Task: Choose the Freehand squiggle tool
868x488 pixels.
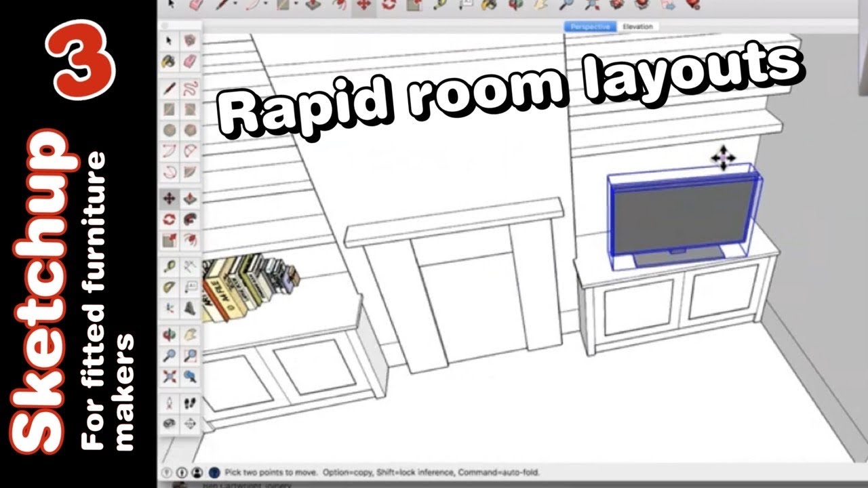Action: pos(191,88)
